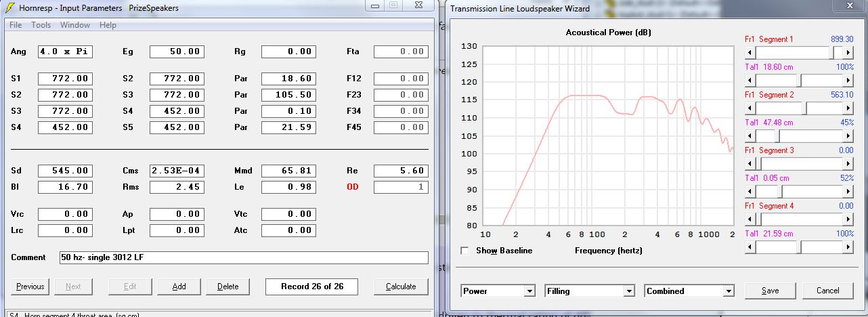Image resolution: width=868 pixels, height=317 pixels.
Task: Click the Le field showing 0.98
Action: coord(288,187)
